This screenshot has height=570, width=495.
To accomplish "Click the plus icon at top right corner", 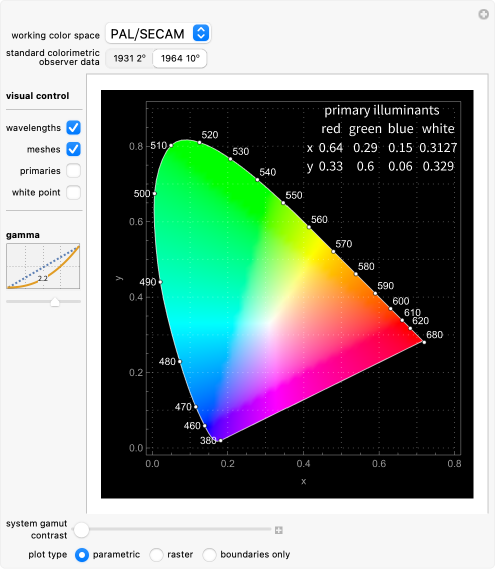I will tap(483, 15).
